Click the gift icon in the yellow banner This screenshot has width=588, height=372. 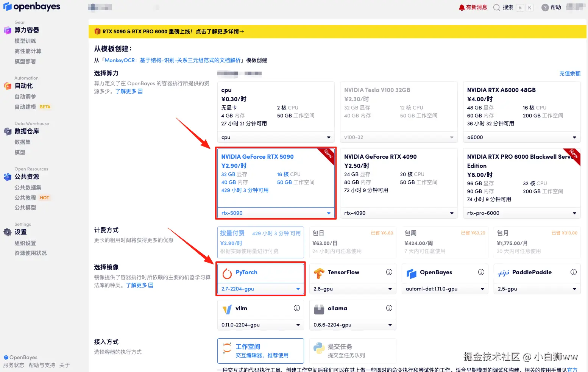[x=97, y=31]
